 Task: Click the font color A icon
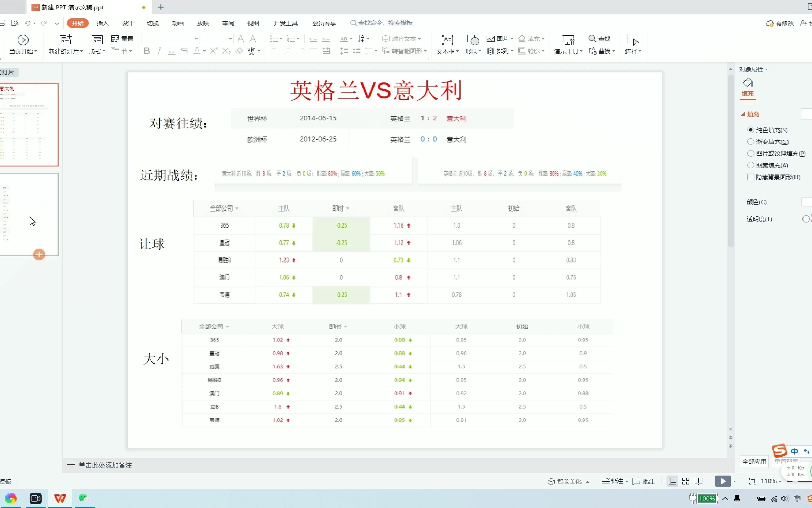tap(197, 51)
